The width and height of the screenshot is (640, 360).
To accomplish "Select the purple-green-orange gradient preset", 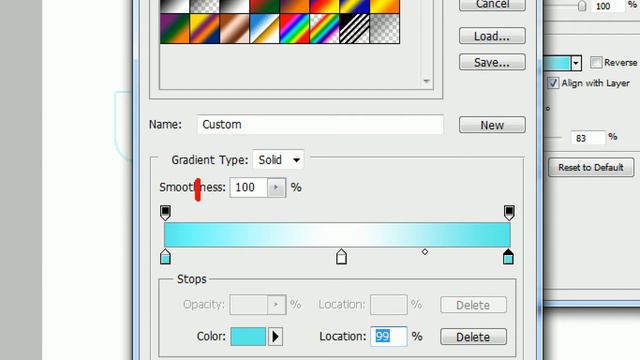I will (x=175, y=29).
